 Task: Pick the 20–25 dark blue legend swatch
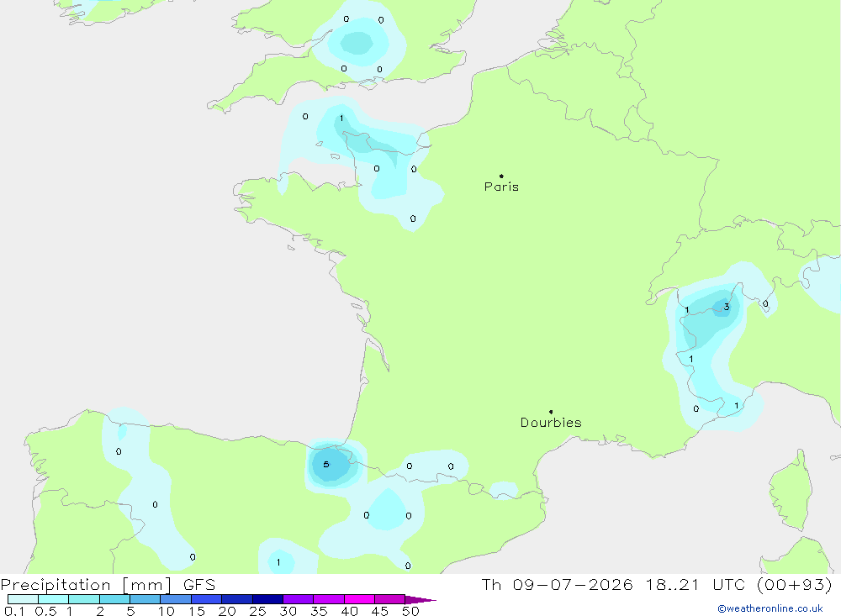pos(236,599)
